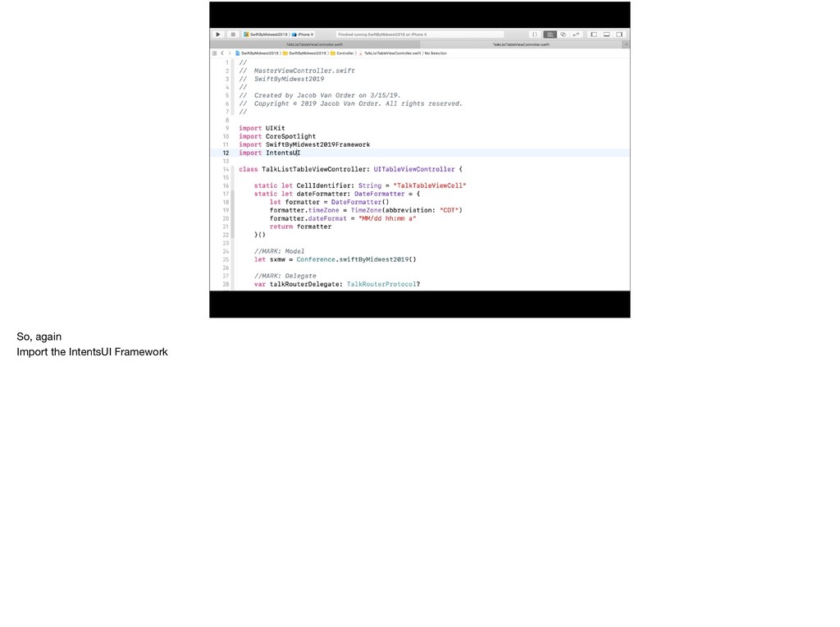Go forward in editor history

pos(230,53)
